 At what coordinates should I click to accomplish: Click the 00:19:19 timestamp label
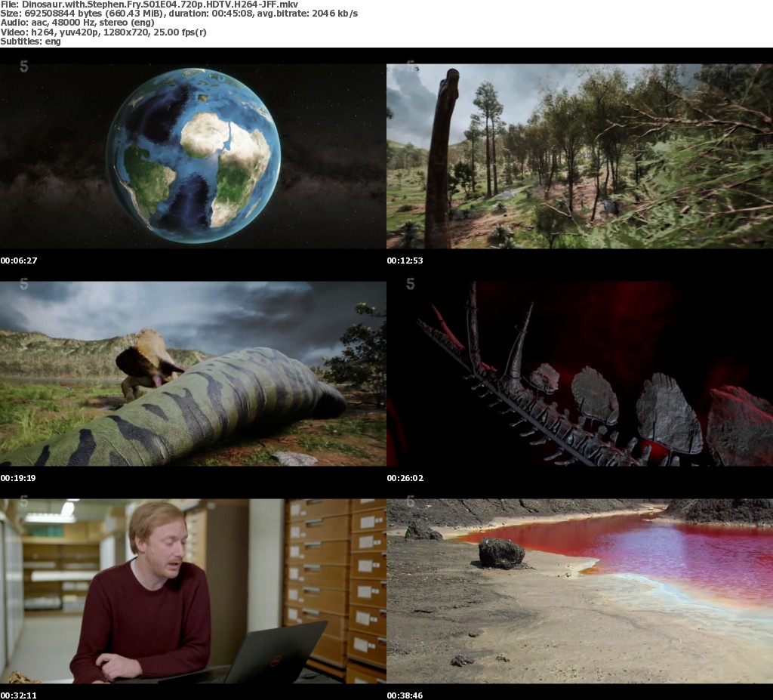tap(19, 478)
